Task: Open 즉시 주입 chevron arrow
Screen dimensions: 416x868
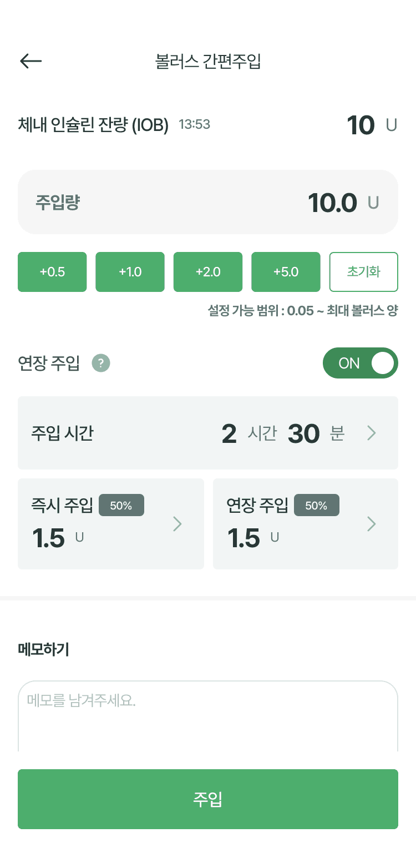Action: (x=177, y=524)
